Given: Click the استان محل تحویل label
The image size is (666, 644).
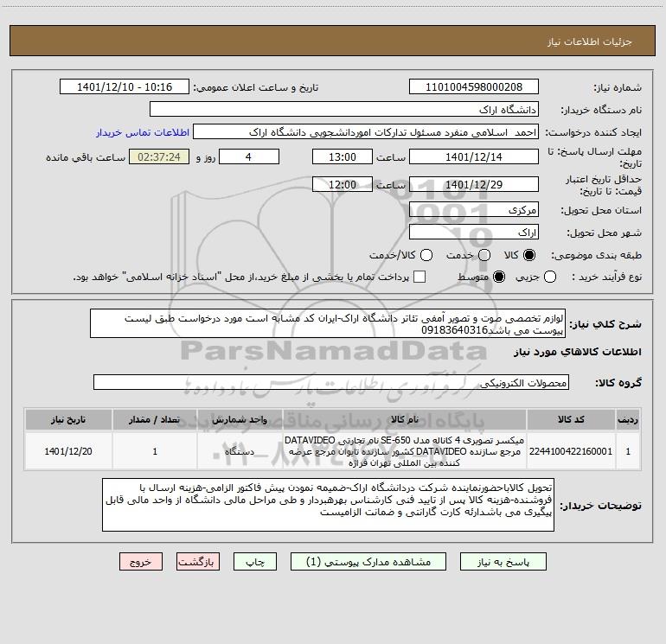Looking at the screenshot, I should click(601, 211).
